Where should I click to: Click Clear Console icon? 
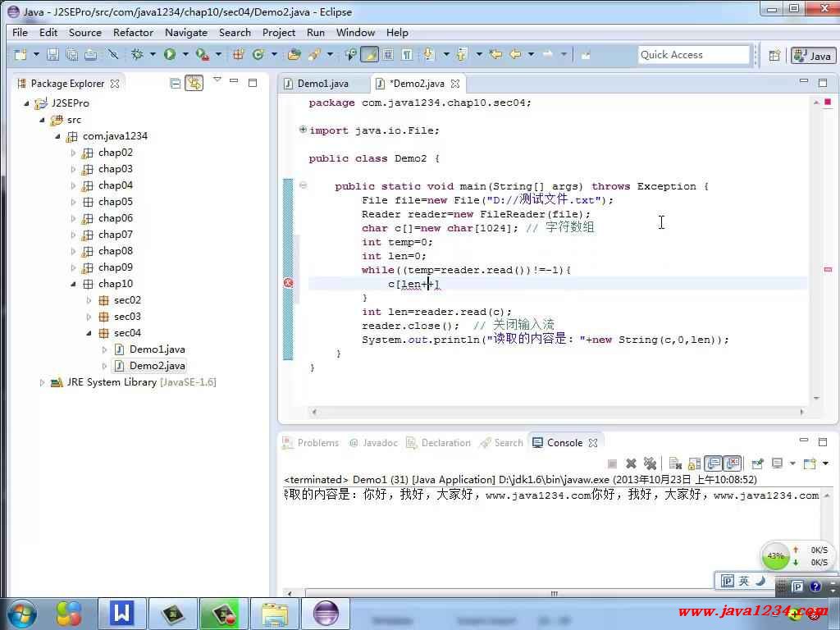(675, 463)
